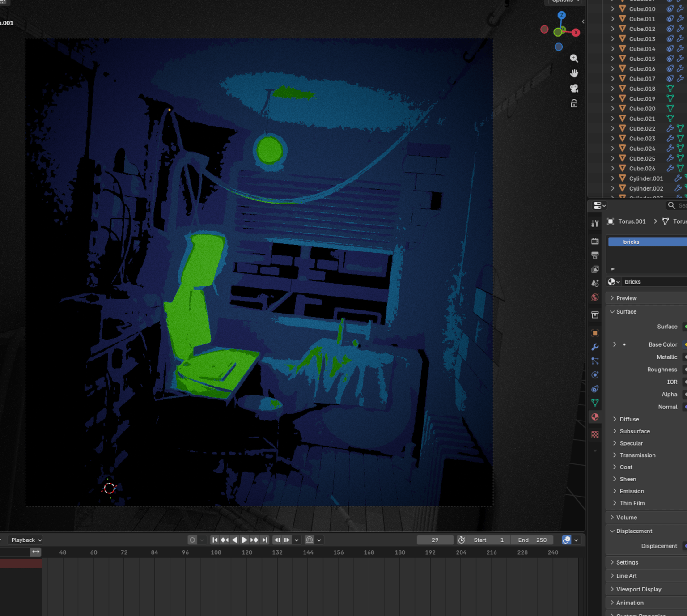Screen dimensions: 687x616
Task: Expand the Emission panel
Action: coord(632,491)
